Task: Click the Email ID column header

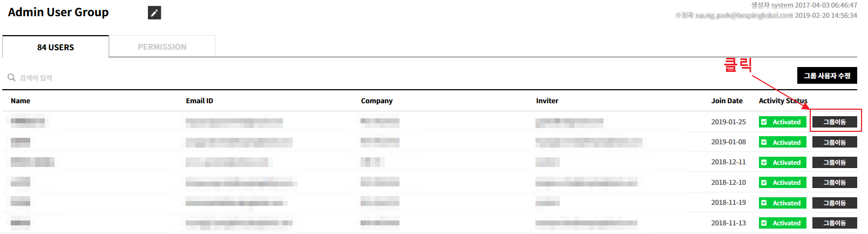Action: click(x=199, y=101)
